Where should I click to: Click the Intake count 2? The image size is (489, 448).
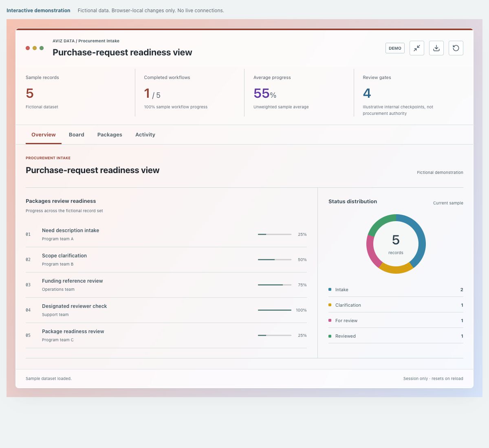tap(462, 290)
